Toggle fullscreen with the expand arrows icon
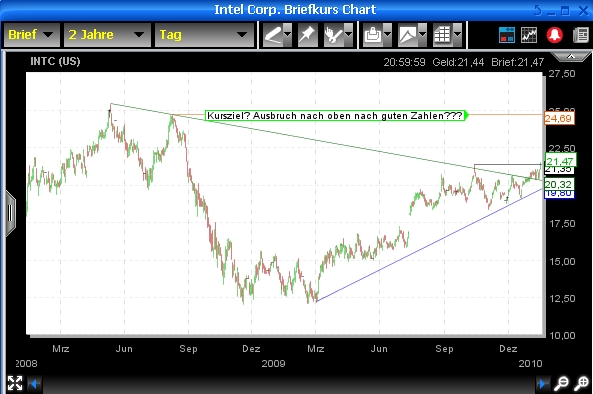Image resolution: width=593 pixels, height=394 pixels. coord(15,383)
